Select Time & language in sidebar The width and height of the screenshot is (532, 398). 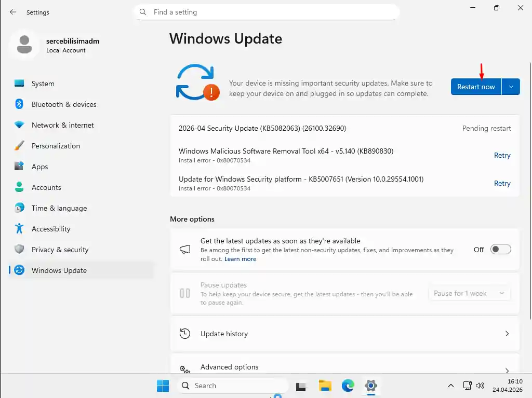click(x=82, y=208)
